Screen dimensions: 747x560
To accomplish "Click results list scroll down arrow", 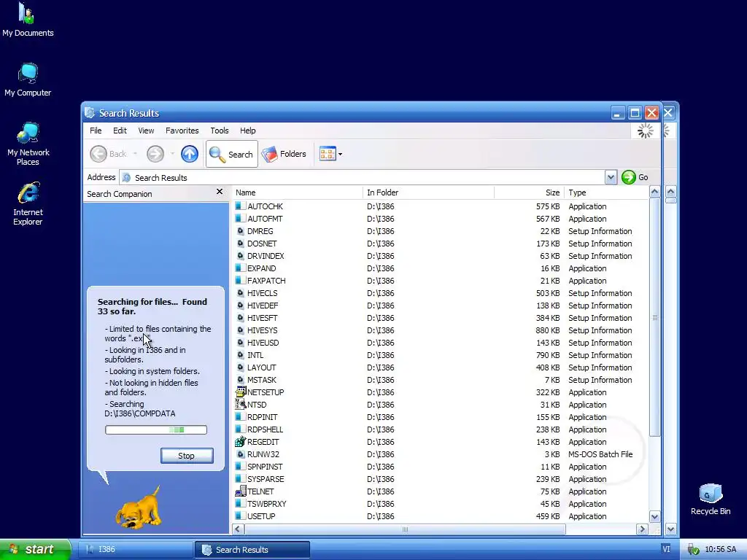I will 654,517.
